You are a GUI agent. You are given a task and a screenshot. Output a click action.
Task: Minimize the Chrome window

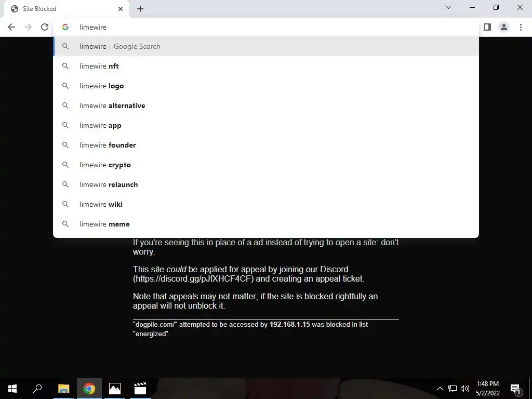click(x=472, y=7)
